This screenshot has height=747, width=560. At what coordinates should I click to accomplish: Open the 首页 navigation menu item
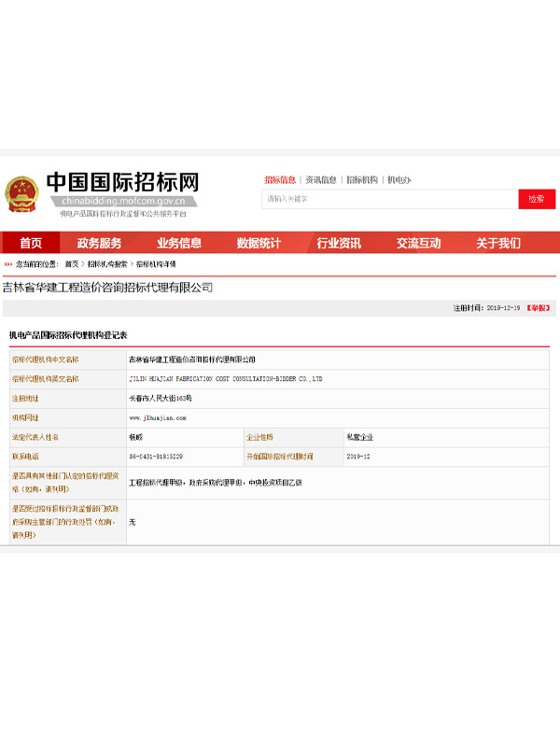31,243
